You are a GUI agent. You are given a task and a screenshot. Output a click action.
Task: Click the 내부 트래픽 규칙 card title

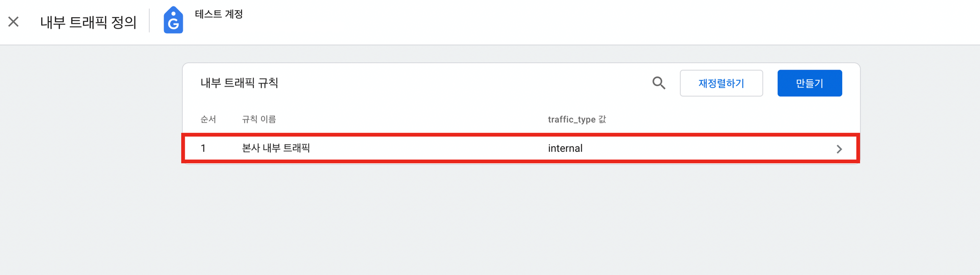(x=239, y=83)
